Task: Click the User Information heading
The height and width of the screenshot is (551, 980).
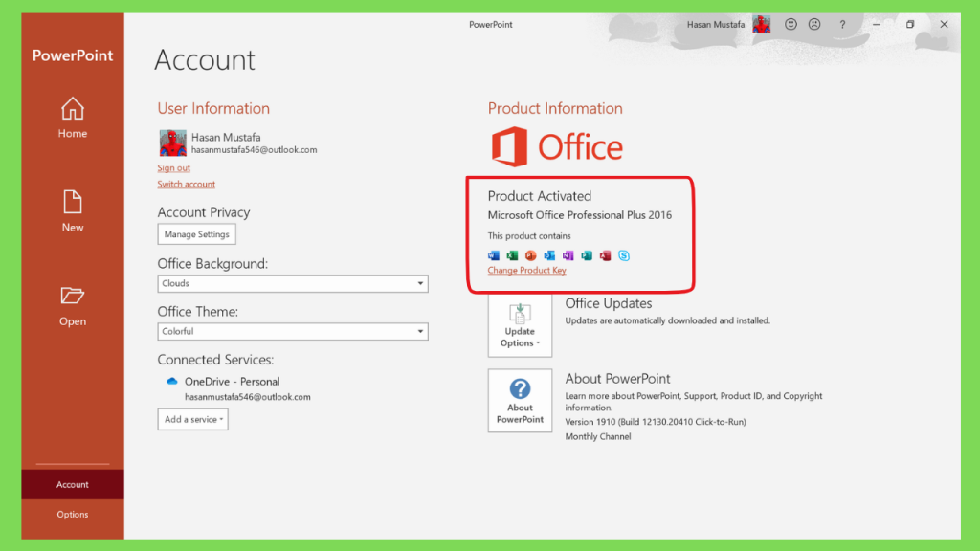Action: pos(213,109)
